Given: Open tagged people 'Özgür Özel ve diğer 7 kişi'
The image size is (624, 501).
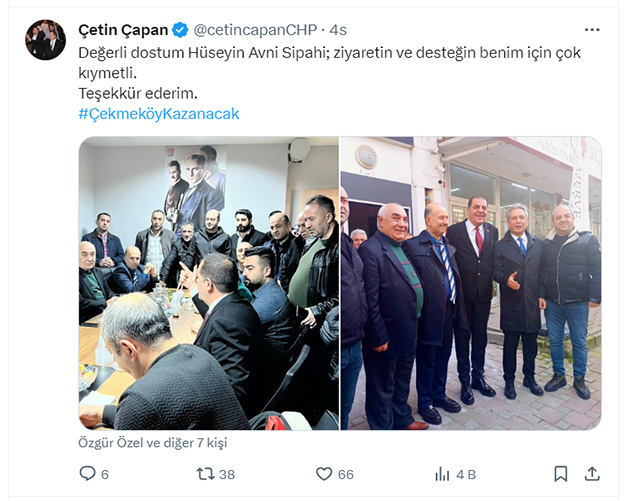Looking at the screenshot, I should coord(153,443).
